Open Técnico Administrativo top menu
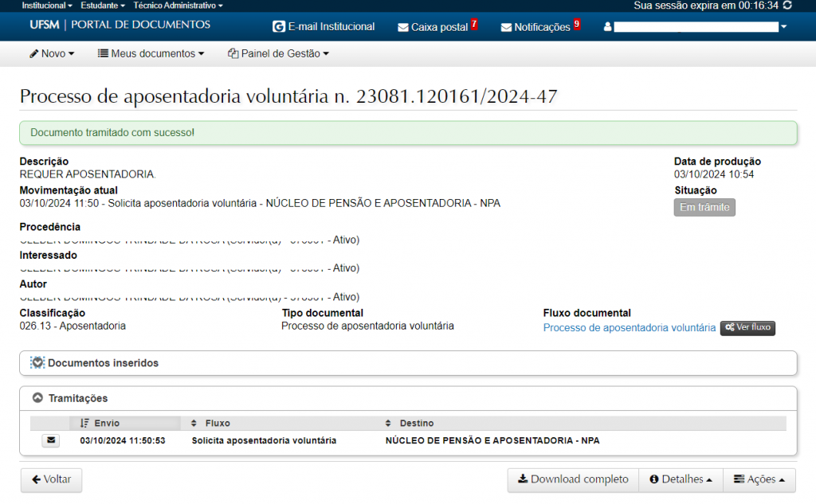The image size is (816, 504). [x=178, y=6]
